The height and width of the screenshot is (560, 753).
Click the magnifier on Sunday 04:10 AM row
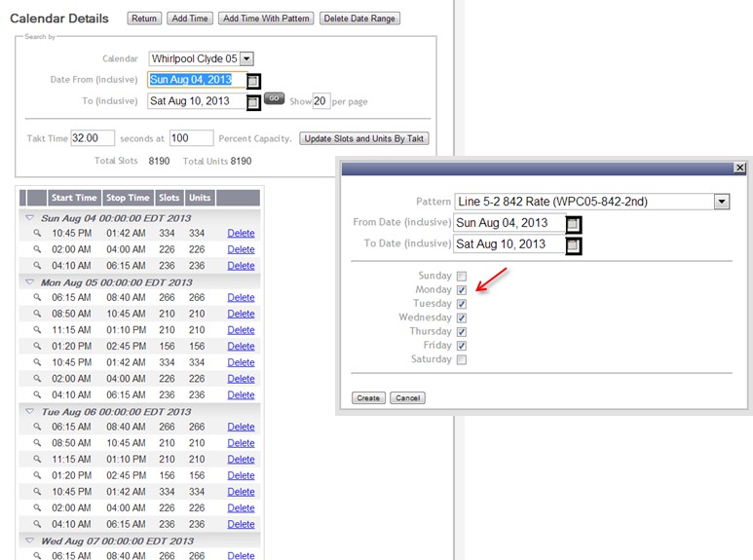[x=37, y=265]
